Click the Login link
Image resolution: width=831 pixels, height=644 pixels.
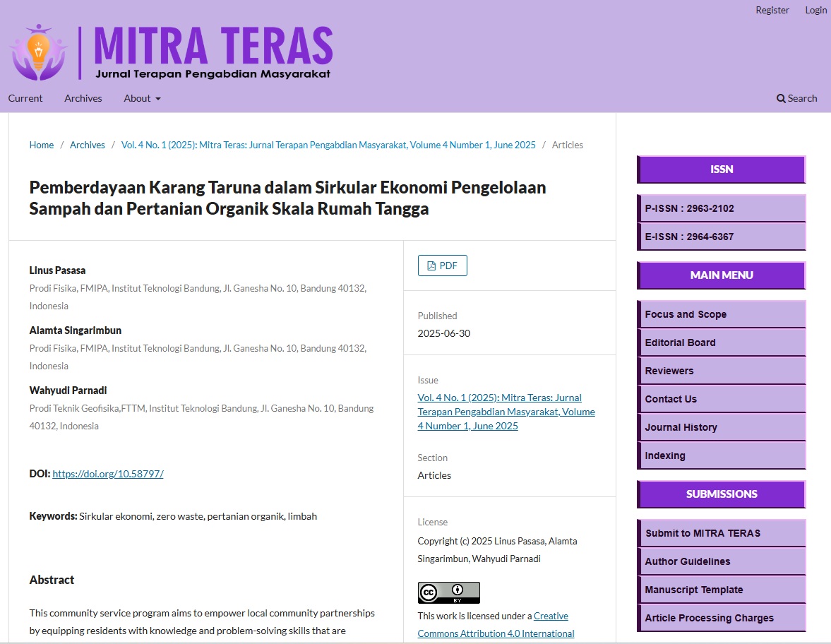[x=815, y=10]
